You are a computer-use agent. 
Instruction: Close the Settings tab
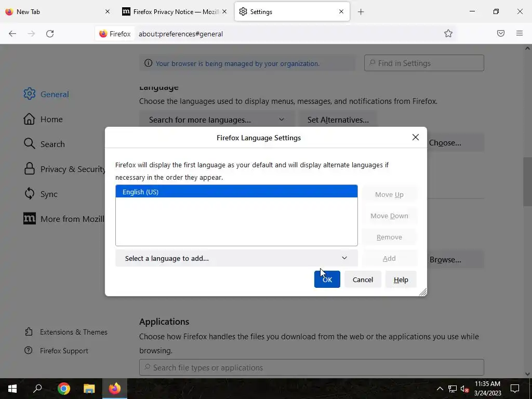coord(341,11)
